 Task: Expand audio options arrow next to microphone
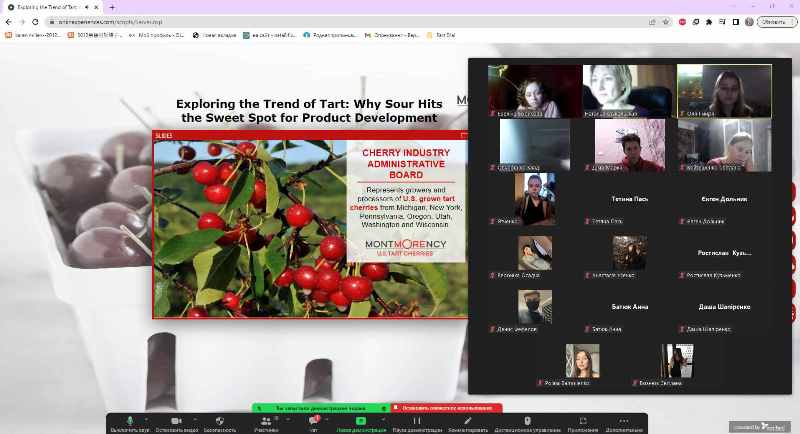(x=146, y=418)
